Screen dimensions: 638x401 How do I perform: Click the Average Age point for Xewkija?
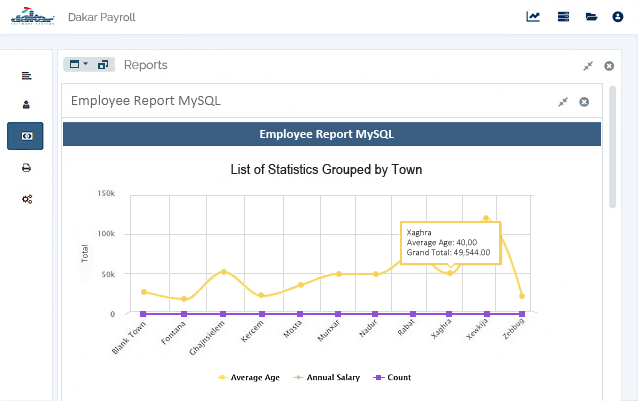[x=486, y=218]
